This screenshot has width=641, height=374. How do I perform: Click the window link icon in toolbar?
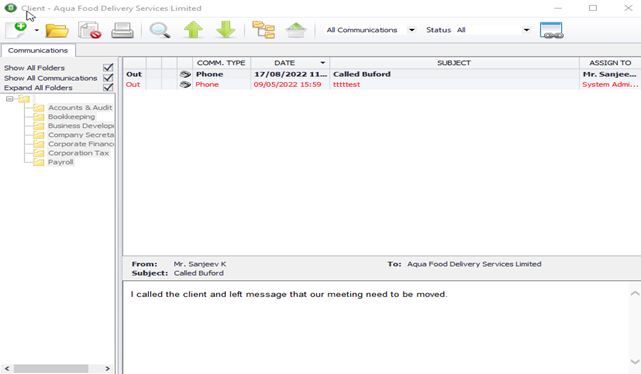[x=551, y=30]
